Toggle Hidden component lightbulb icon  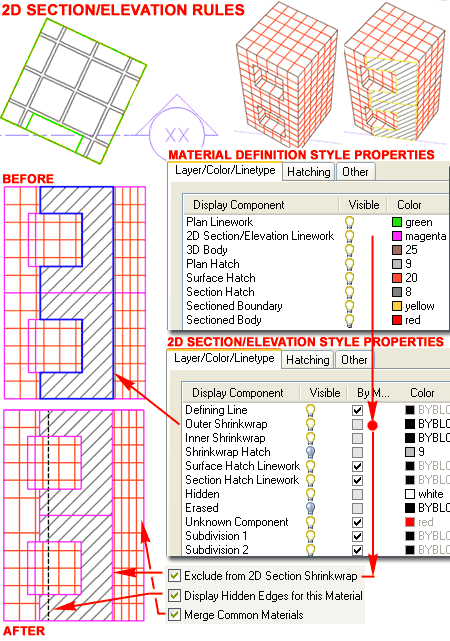pyautogui.click(x=311, y=494)
